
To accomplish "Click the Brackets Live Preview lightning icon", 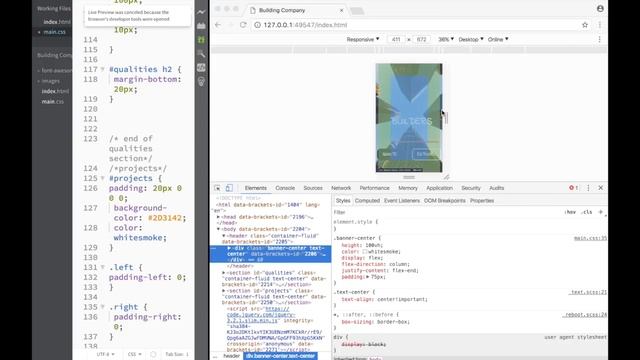I will 201,12.
